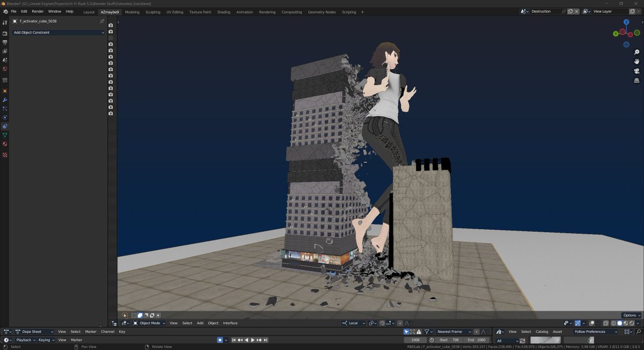Toggle viewport gizmos display
Screen dimensions: 644x350
click(x=578, y=323)
